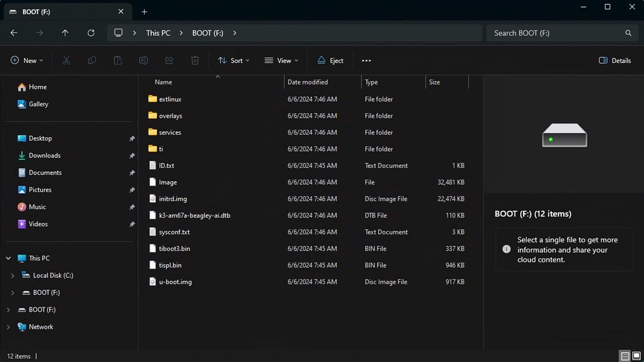Sort by the Date modified column

[x=307, y=82]
